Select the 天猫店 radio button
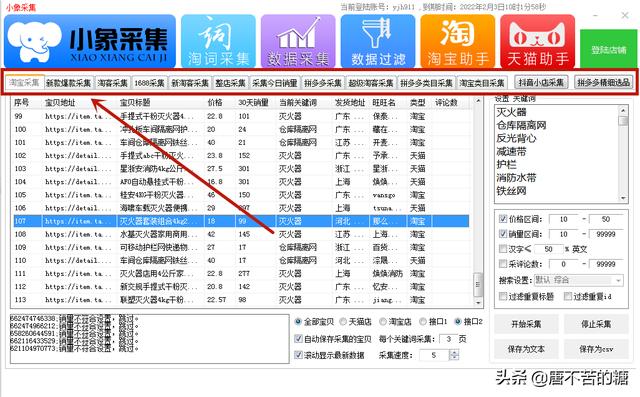The height and width of the screenshot is (397, 640). [x=343, y=322]
